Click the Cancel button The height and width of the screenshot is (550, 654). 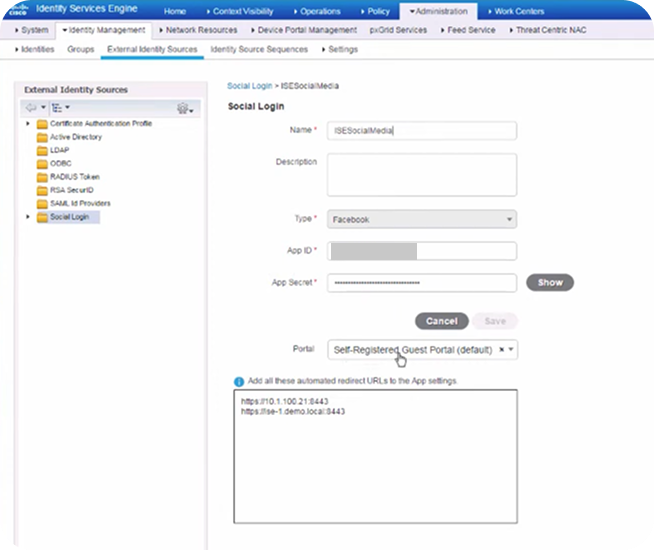coord(442,321)
